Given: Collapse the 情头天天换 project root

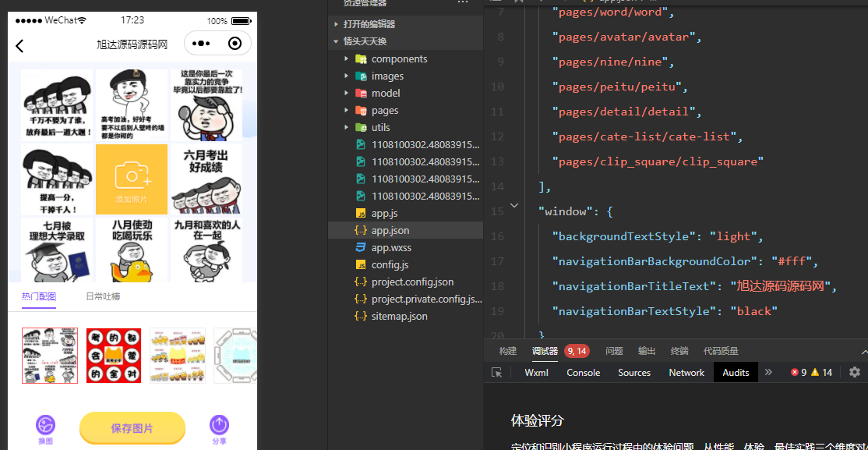Looking at the screenshot, I should 336,41.
